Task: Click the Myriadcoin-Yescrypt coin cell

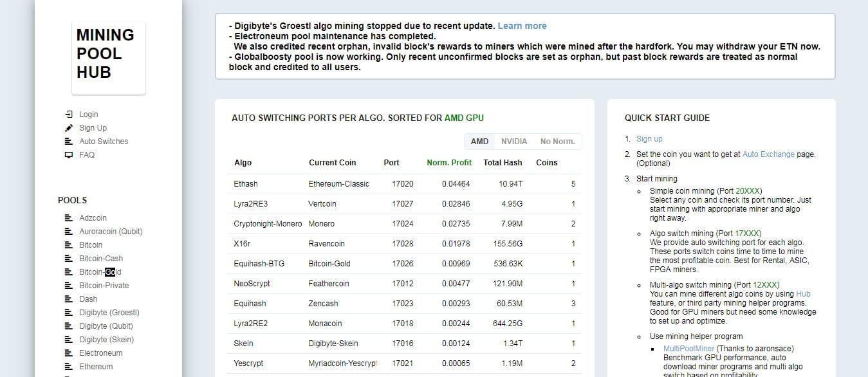Action: [x=342, y=363]
